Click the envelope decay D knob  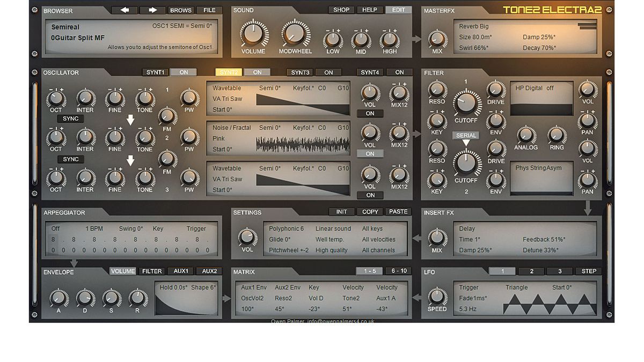(85, 298)
